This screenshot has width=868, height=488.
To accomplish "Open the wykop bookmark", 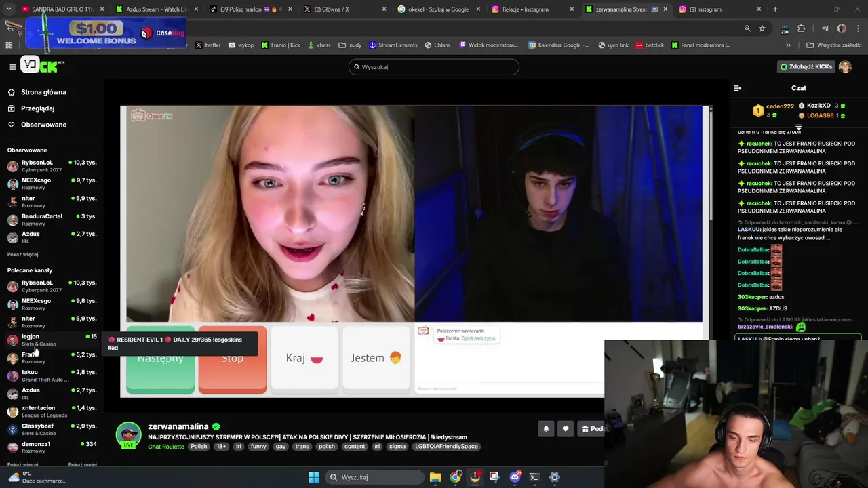I will point(241,45).
